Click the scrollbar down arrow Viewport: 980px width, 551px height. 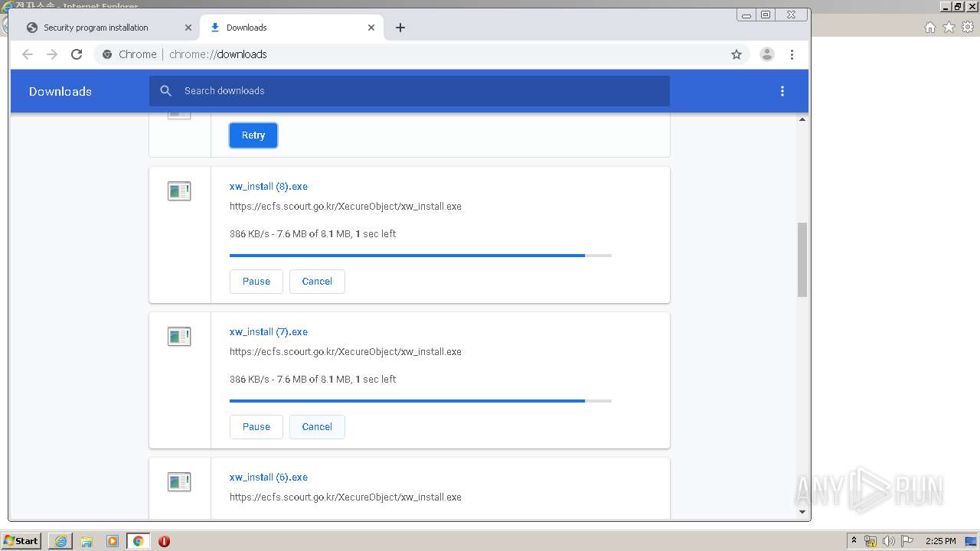[x=802, y=511]
